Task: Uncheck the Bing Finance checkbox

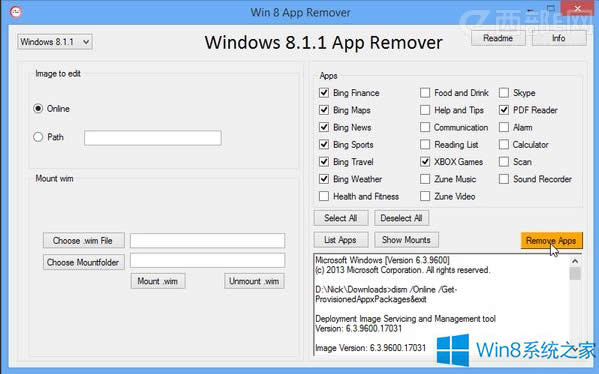Action: coord(324,92)
